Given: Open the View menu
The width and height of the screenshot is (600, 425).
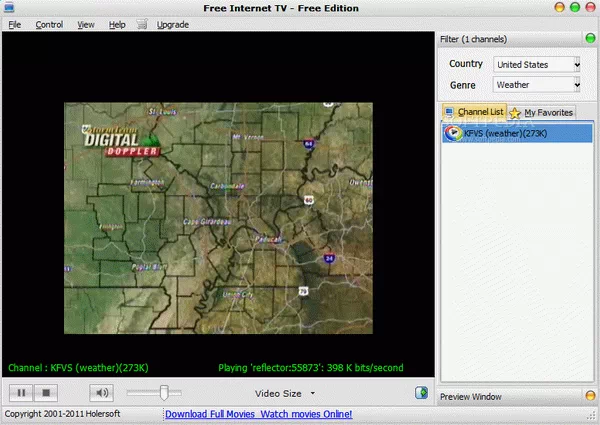Looking at the screenshot, I should click(x=86, y=24).
